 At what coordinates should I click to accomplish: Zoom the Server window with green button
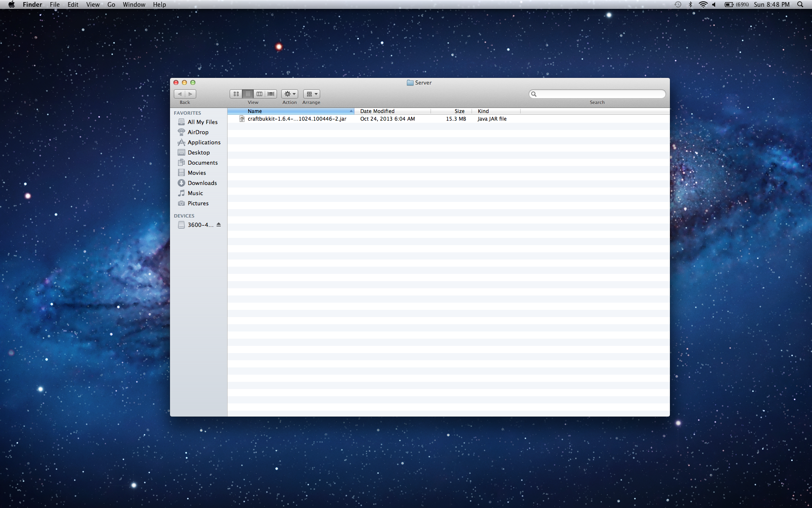(x=193, y=83)
